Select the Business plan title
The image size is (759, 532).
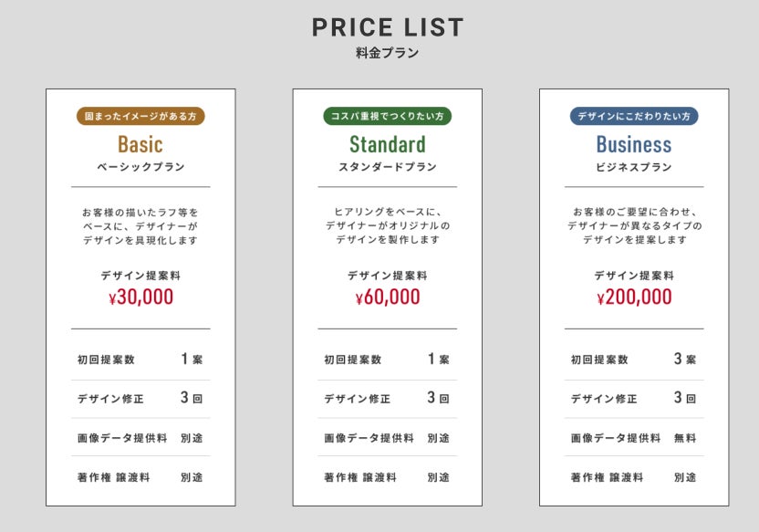634,144
